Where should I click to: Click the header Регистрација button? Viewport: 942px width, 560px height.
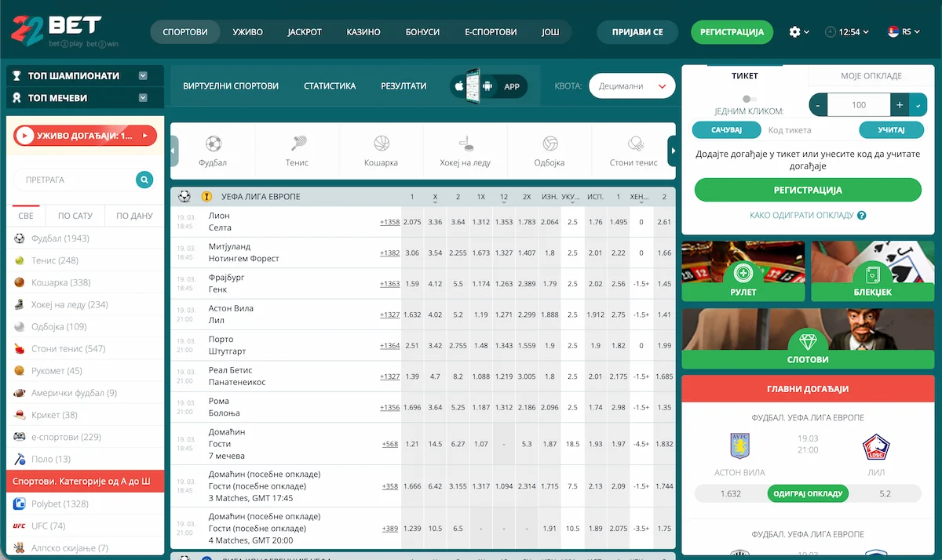[732, 32]
